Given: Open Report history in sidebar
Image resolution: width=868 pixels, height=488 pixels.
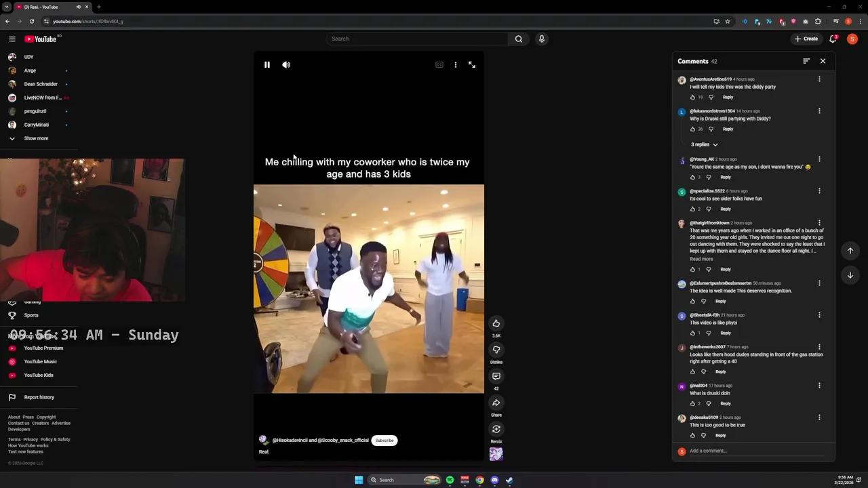Looking at the screenshot, I should coord(38,397).
